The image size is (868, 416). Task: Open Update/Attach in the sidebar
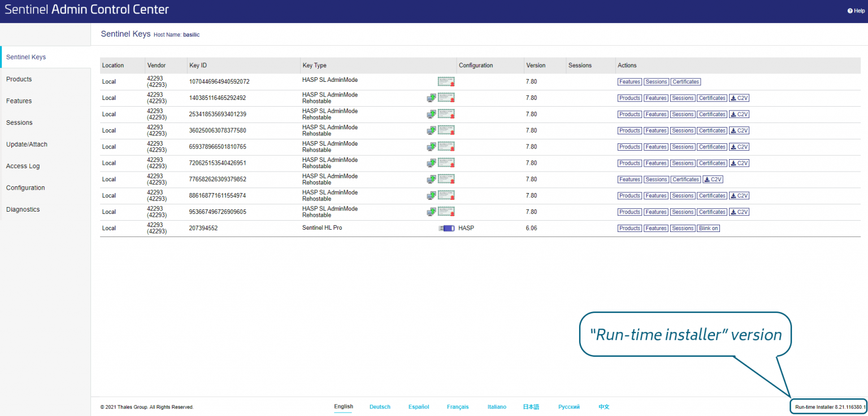click(x=27, y=144)
